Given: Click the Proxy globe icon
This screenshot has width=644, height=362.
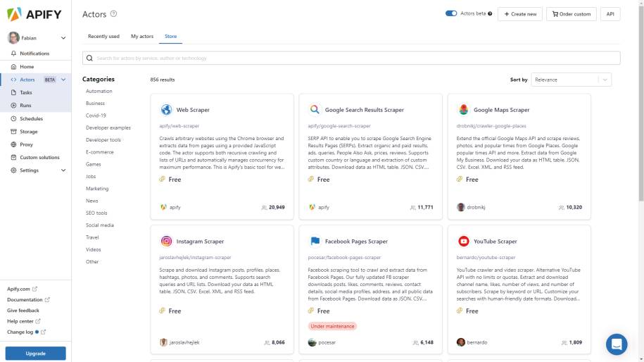Looking at the screenshot, I should pos(13,144).
